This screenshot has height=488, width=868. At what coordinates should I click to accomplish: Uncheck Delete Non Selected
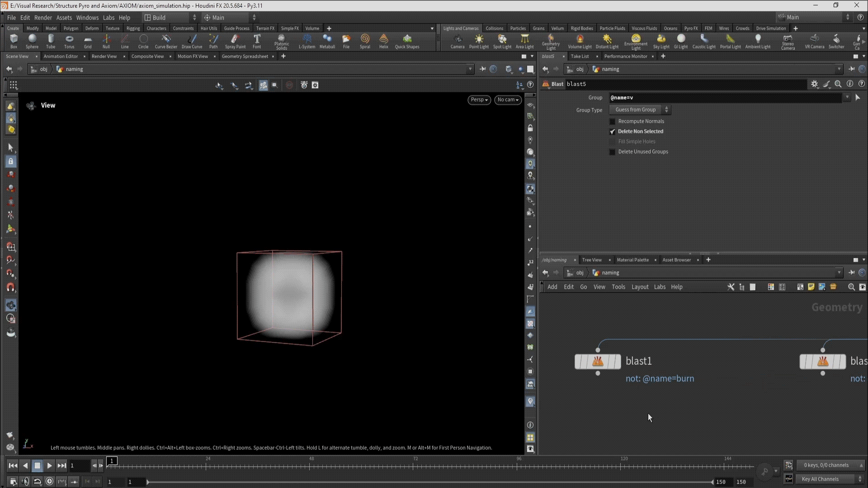613,131
